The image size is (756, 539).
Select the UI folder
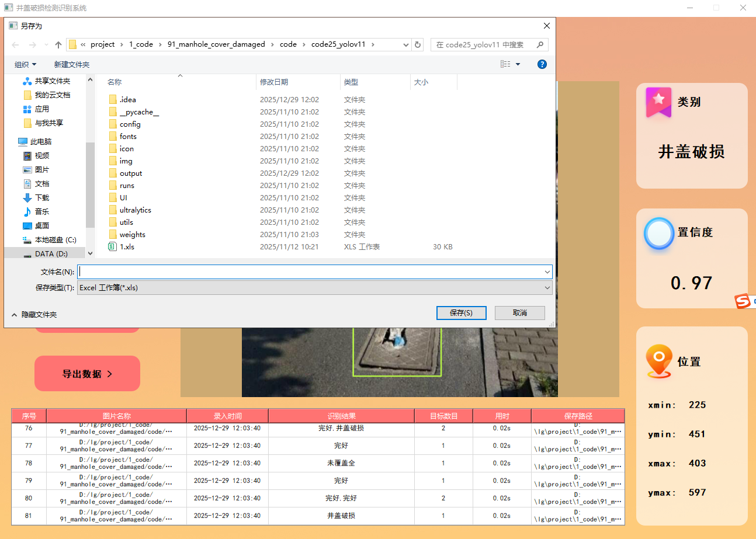point(118,197)
